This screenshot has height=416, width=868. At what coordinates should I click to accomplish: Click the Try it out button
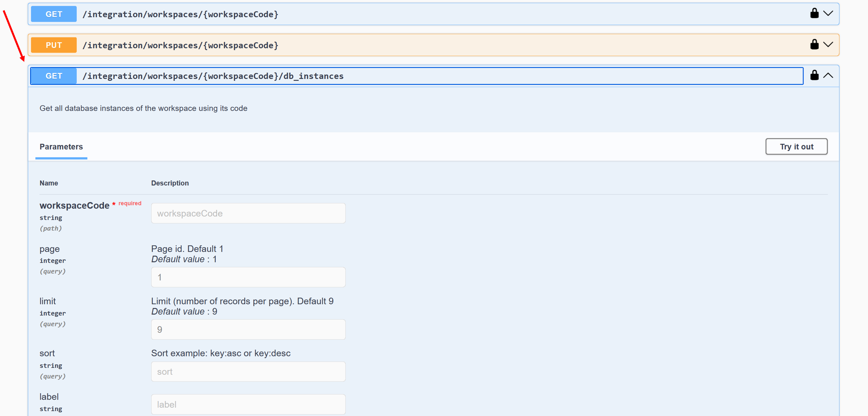click(796, 146)
